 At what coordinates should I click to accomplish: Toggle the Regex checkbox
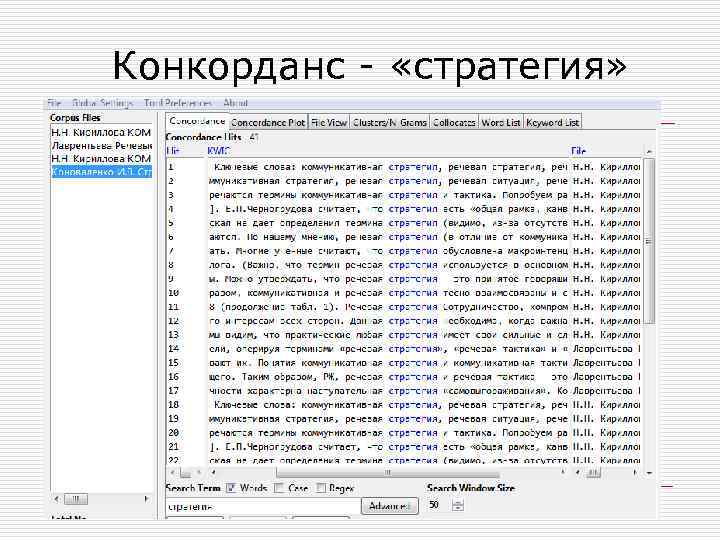[x=321, y=488]
